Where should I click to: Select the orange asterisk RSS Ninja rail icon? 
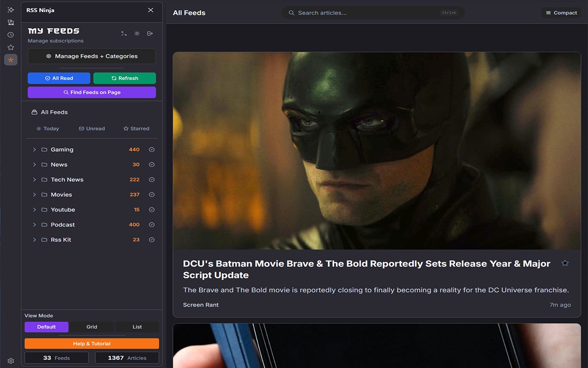tap(11, 60)
